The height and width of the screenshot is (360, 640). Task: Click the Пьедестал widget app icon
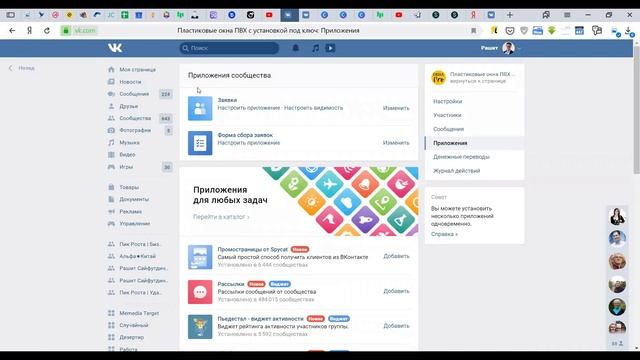(200, 327)
